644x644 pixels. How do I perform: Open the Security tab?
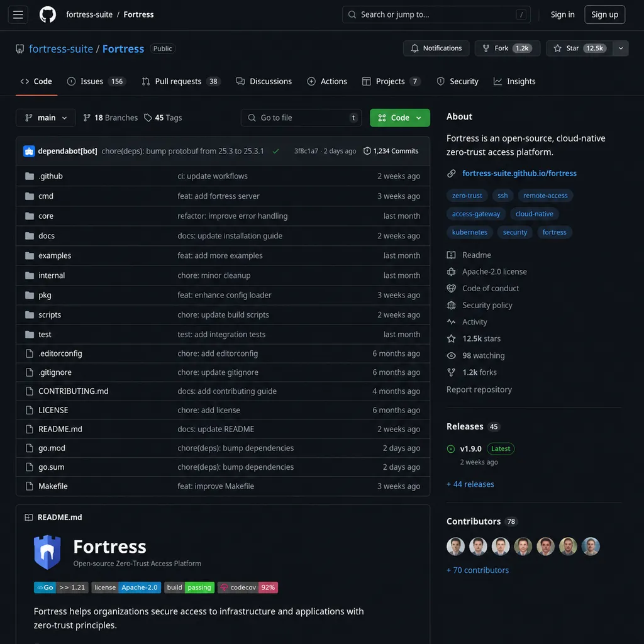458,82
